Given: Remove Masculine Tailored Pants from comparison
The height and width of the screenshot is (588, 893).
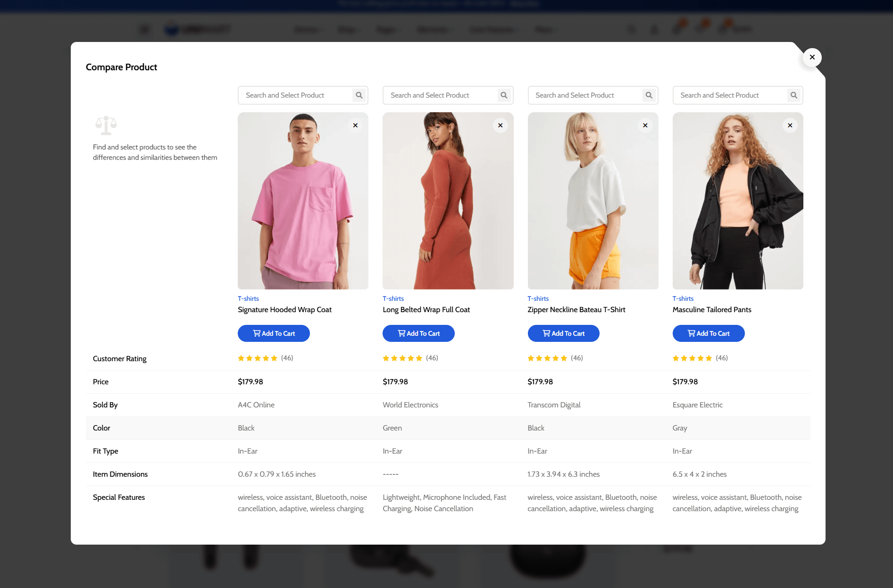Looking at the screenshot, I should [x=790, y=125].
